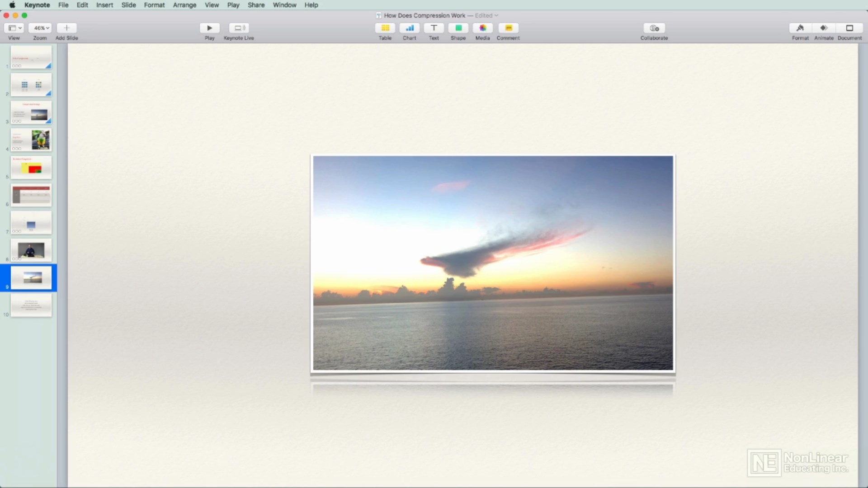Click the Media toolbar icon
868x488 pixels.
(x=483, y=28)
